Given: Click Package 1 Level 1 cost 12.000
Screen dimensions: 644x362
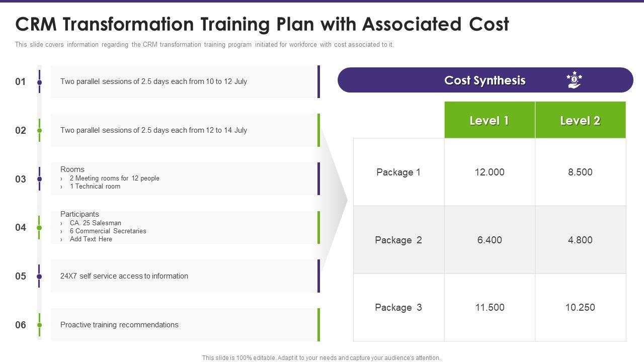Looking at the screenshot, I should click(x=490, y=172).
